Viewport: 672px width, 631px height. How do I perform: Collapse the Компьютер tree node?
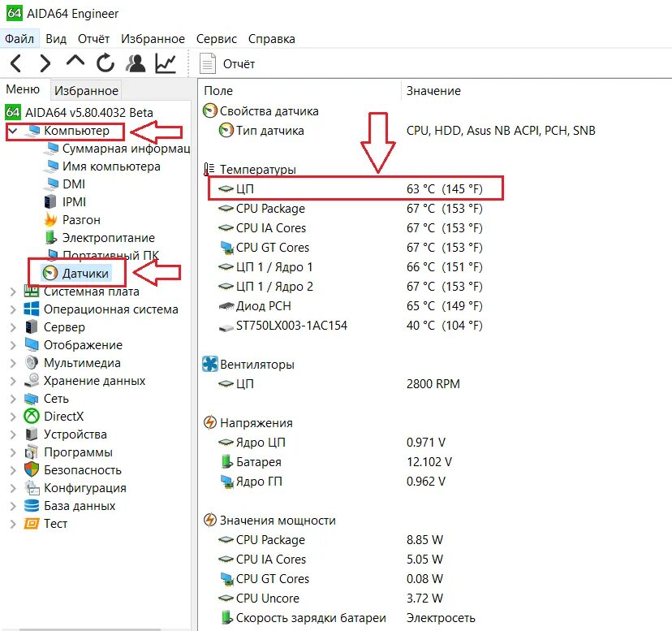[x=13, y=131]
